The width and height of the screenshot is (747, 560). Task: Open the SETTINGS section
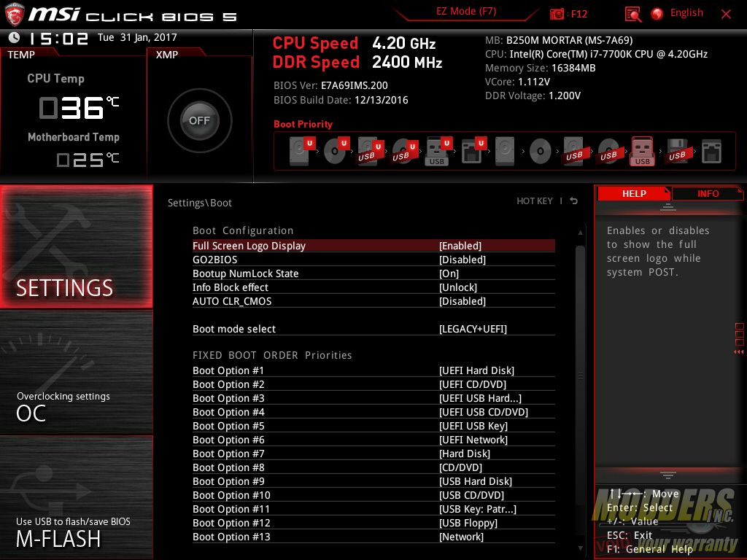(76, 246)
